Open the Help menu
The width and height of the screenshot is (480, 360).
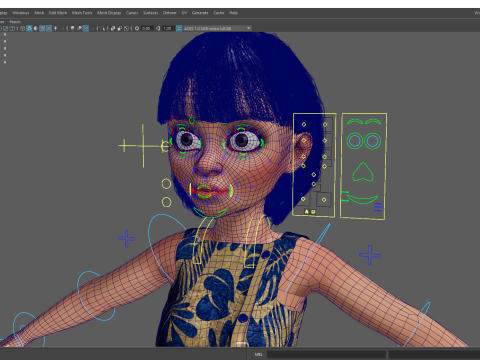coord(233,13)
